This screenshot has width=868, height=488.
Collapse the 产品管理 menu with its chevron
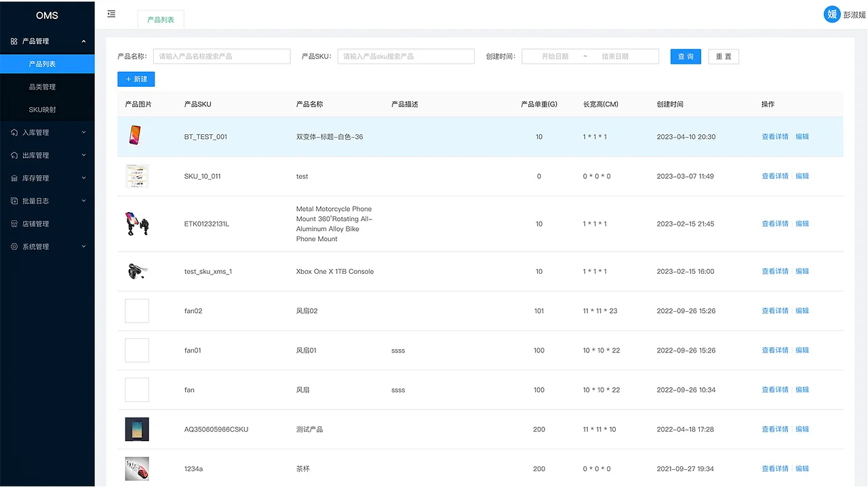(x=84, y=41)
